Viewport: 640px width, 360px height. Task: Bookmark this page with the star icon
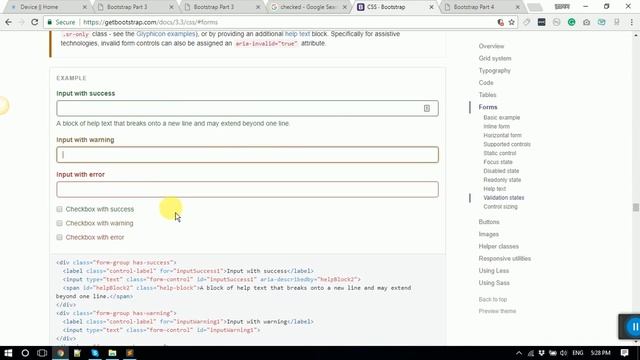[x=511, y=22]
